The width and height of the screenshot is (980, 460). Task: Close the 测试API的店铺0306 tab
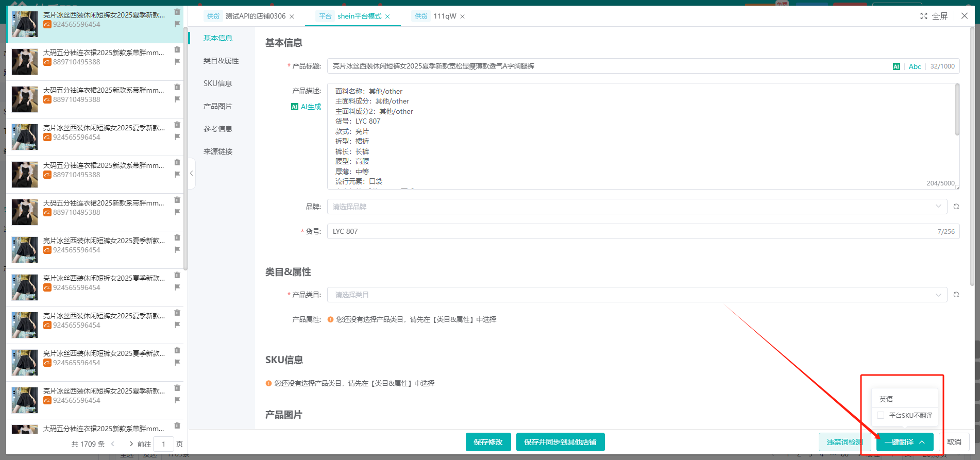coord(292,16)
